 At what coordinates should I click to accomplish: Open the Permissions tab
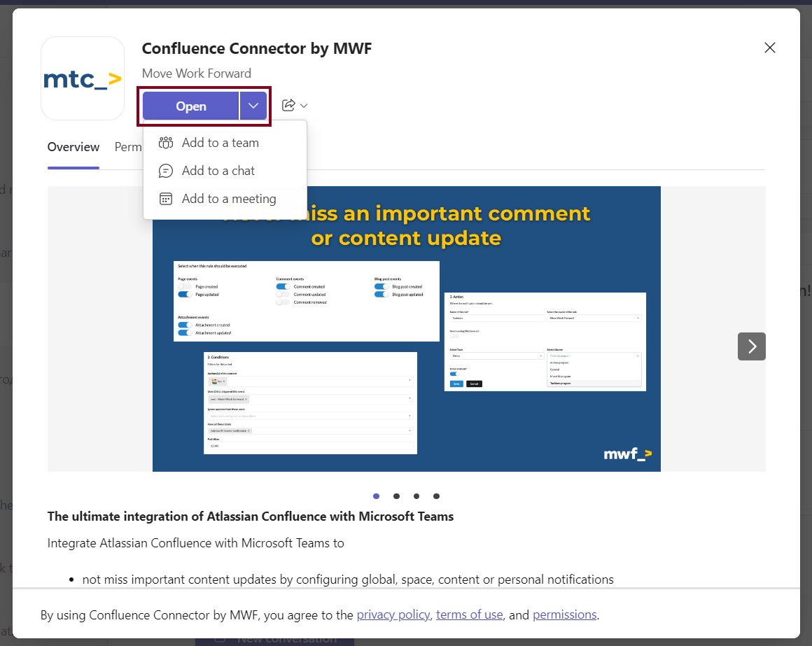tap(128, 147)
